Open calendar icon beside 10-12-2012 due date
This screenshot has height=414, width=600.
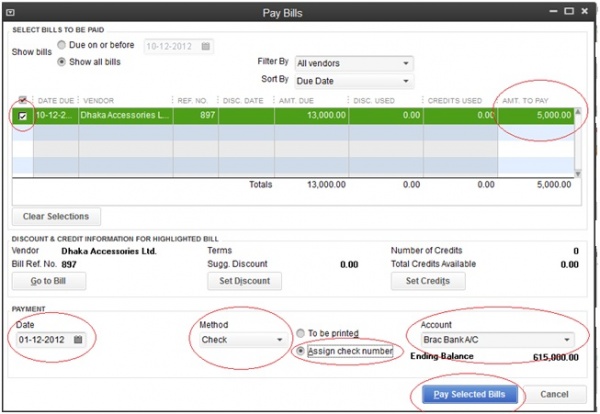coord(205,46)
